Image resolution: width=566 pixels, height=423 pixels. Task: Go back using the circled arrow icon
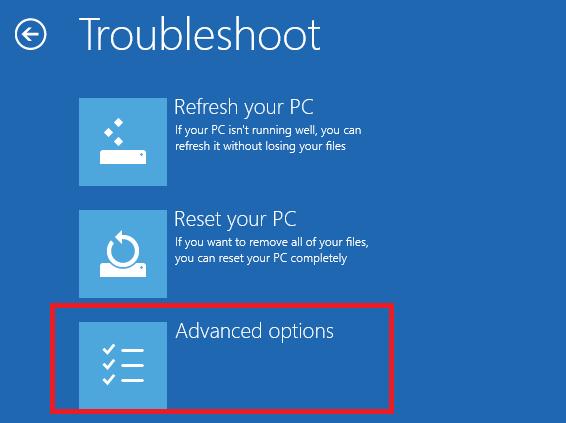click(31, 34)
